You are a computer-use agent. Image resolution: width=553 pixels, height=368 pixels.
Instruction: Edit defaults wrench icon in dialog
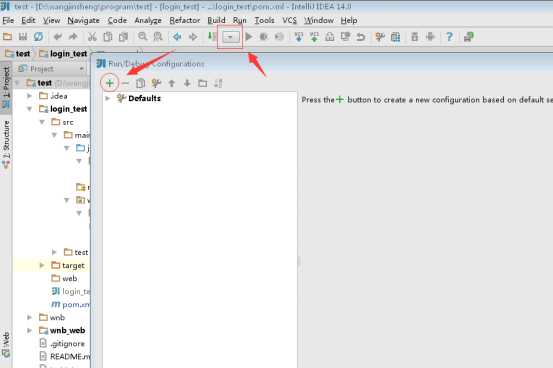click(x=156, y=83)
